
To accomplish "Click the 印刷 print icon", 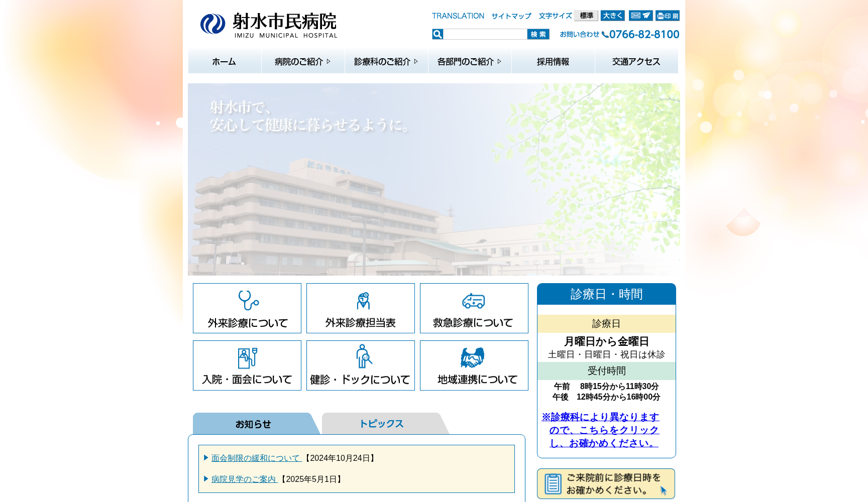I will pos(668,16).
